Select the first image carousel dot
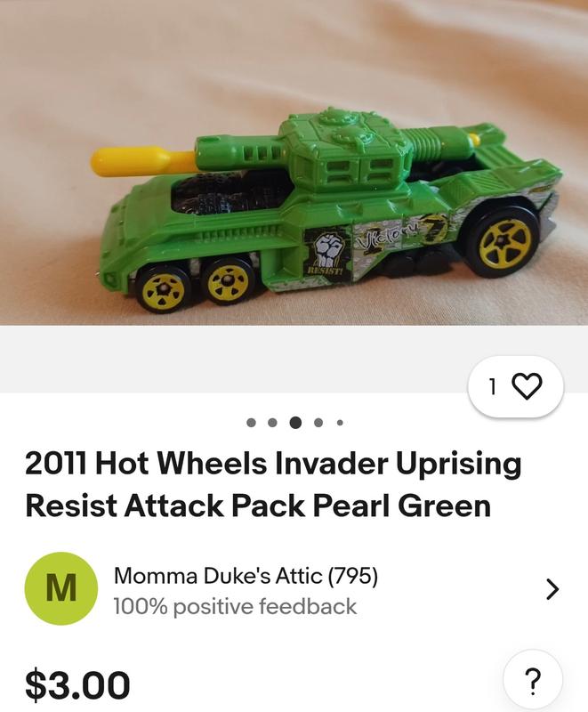 point(251,423)
